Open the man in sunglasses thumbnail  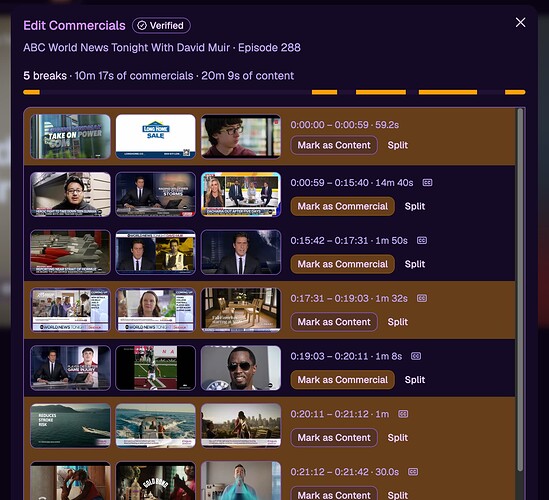click(x=241, y=368)
